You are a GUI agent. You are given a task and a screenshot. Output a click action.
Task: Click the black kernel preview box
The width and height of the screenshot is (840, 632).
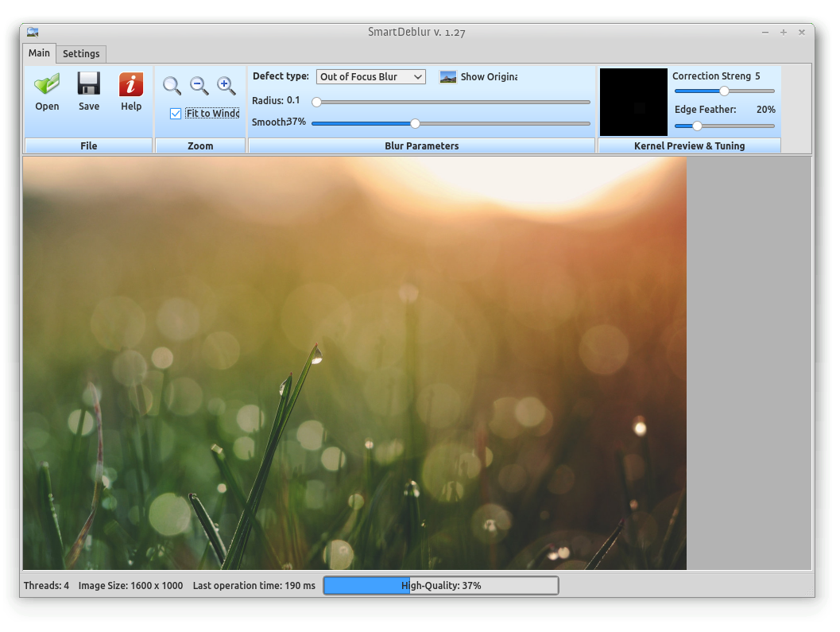(x=633, y=102)
